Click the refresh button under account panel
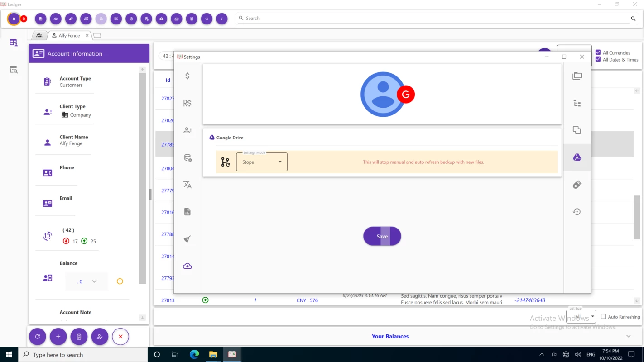Image resolution: width=644 pixels, height=362 pixels. 38,337
